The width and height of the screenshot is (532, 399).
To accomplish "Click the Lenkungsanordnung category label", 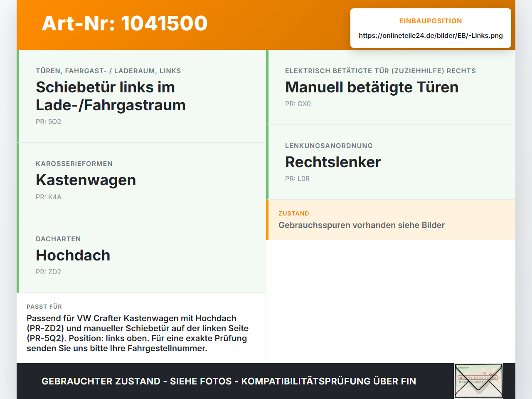I will coord(329,146).
